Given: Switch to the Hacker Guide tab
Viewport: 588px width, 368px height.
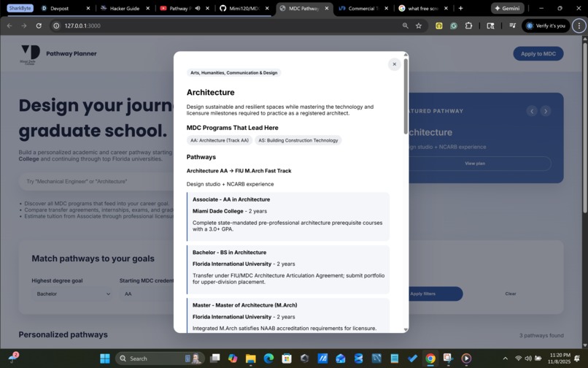Looking at the screenshot, I should 124,8.
